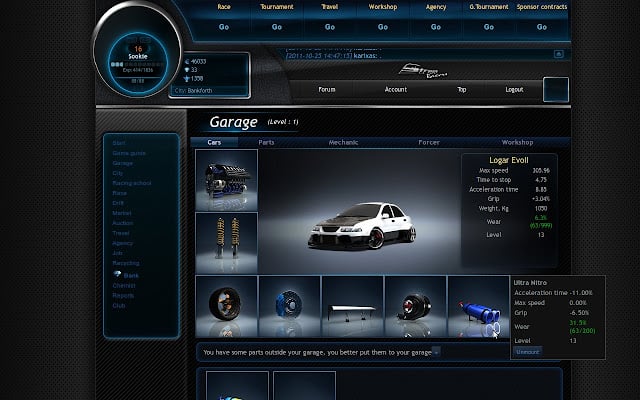Click the Garage heading
Image resolution: width=640 pixels, height=400 pixels.
tap(233, 122)
